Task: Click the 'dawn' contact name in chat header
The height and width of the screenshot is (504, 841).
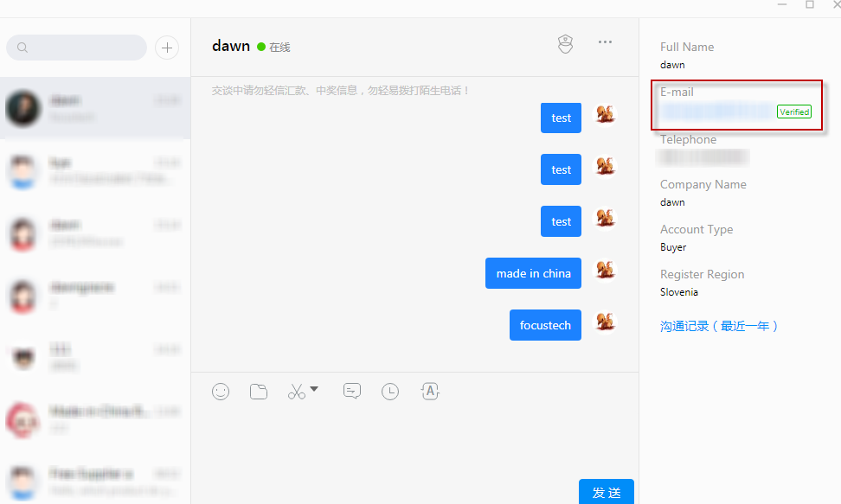Action: click(231, 46)
